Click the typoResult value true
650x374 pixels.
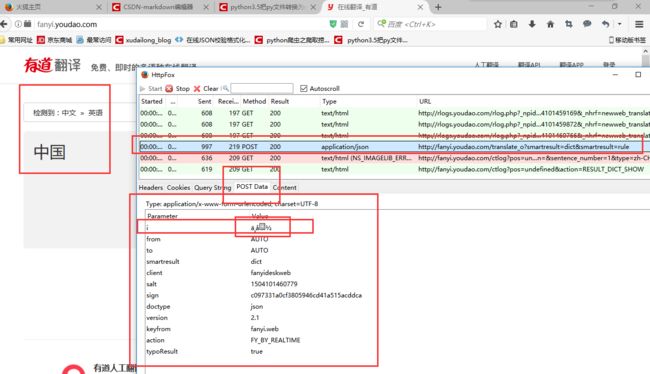coord(257,351)
